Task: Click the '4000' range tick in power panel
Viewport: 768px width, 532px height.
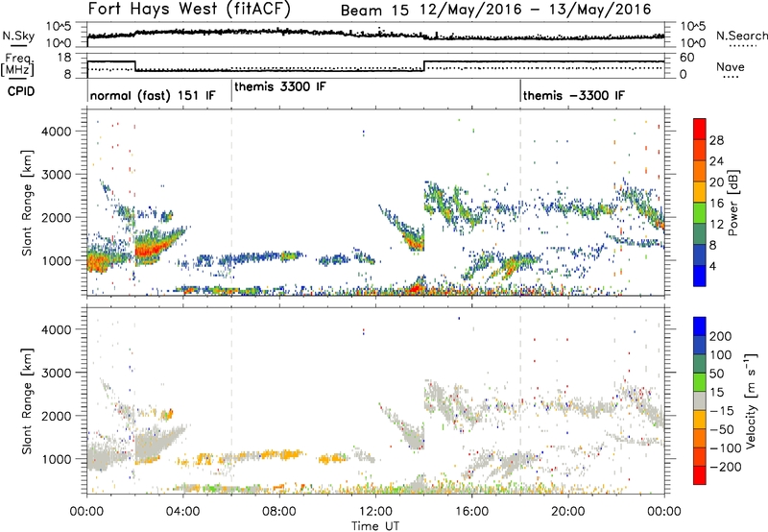Action: click(x=56, y=132)
